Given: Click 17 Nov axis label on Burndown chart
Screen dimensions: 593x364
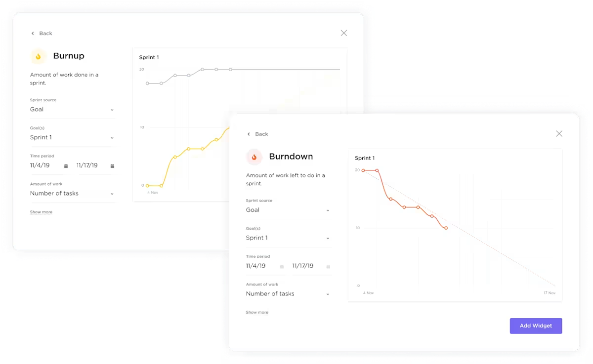Looking at the screenshot, I should (550, 293).
